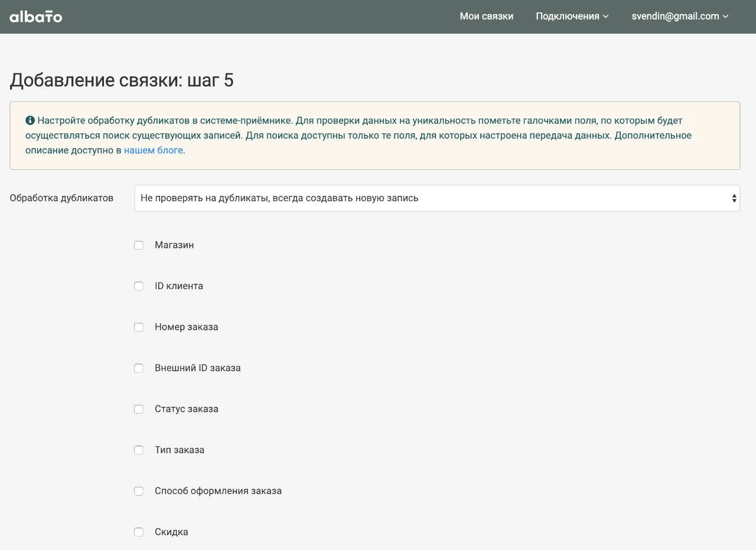Viewport: 756px width, 550px height.
Task: Enable the Номер заказа checkbox
Action: point(139,327)
